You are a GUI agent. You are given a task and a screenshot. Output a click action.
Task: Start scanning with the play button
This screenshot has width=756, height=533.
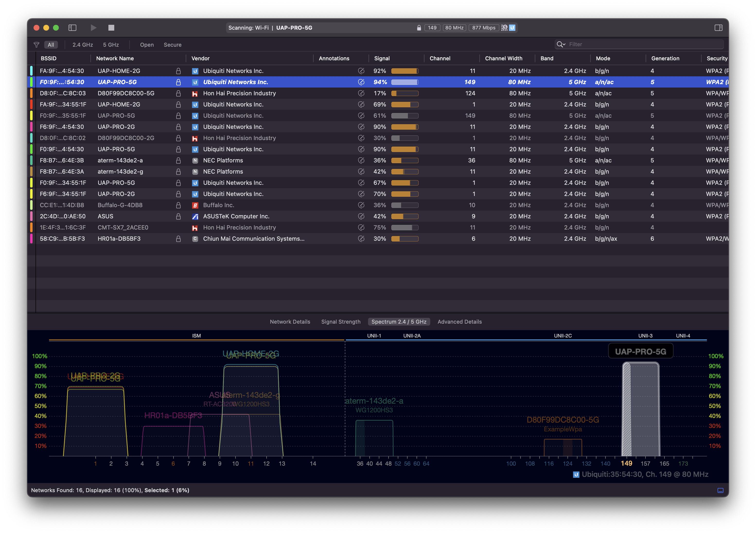(94, 28)
